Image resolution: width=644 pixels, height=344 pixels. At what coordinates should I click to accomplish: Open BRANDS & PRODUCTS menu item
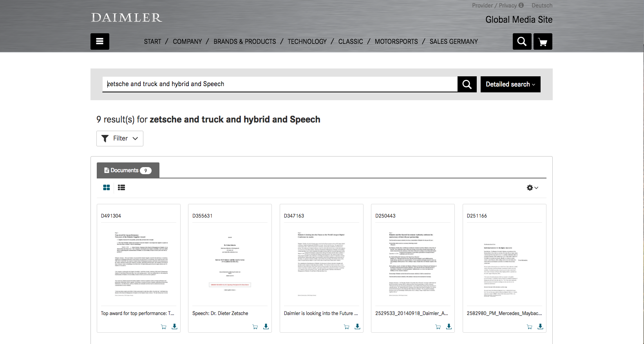(245, 41)
